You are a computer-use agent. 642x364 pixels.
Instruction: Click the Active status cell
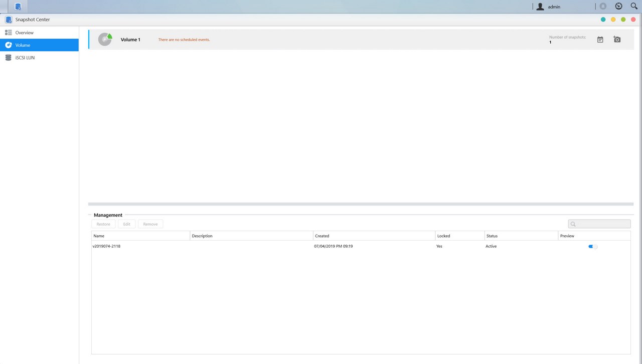(491, 246)
